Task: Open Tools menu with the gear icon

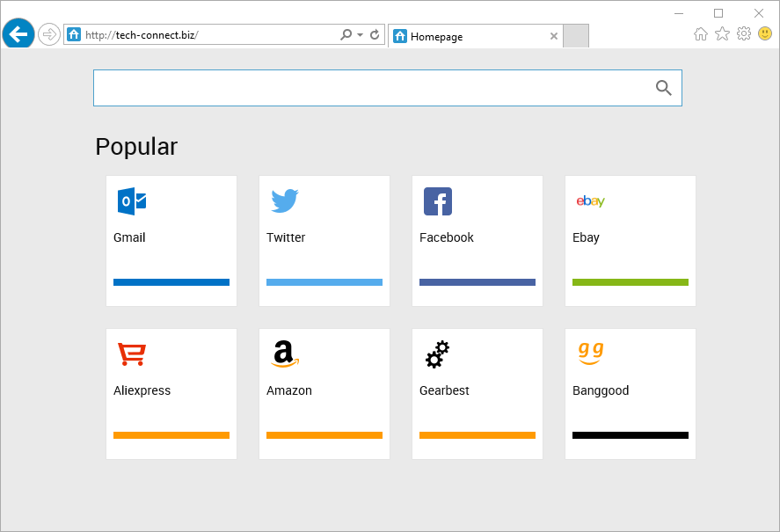Action: (744, 33)
